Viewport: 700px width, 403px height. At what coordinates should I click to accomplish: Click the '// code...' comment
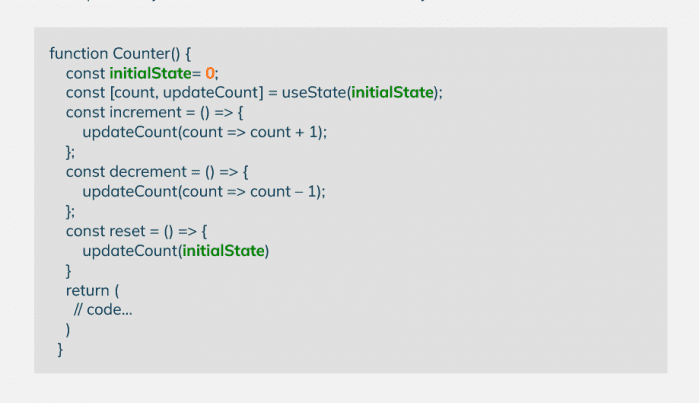(103, 310)
